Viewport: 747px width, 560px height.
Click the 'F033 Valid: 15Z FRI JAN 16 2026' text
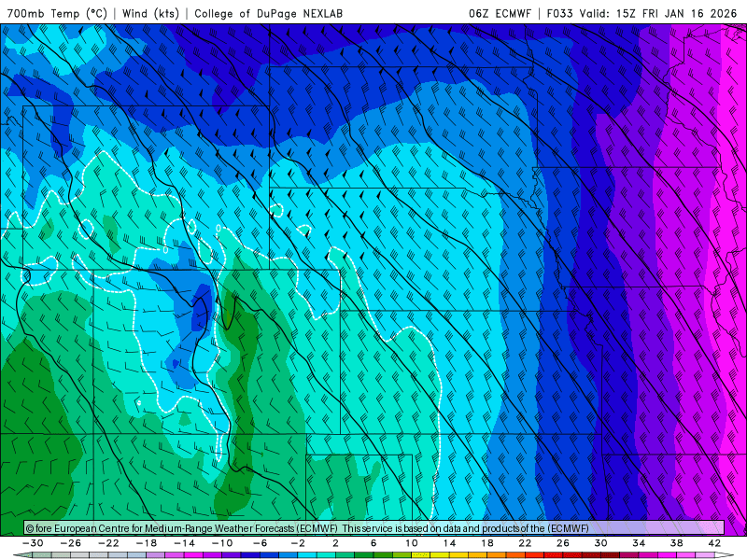click(x=641, y=13)
